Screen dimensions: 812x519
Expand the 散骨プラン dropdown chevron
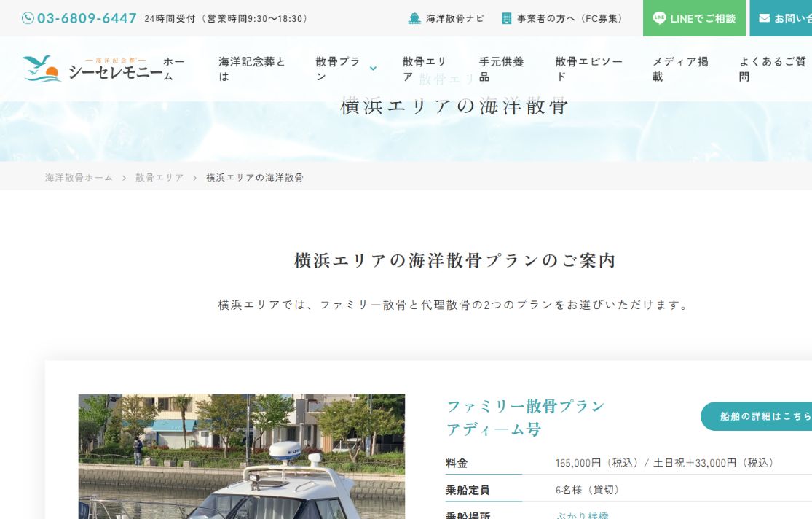pyautogui.click(x=373, y=69)
